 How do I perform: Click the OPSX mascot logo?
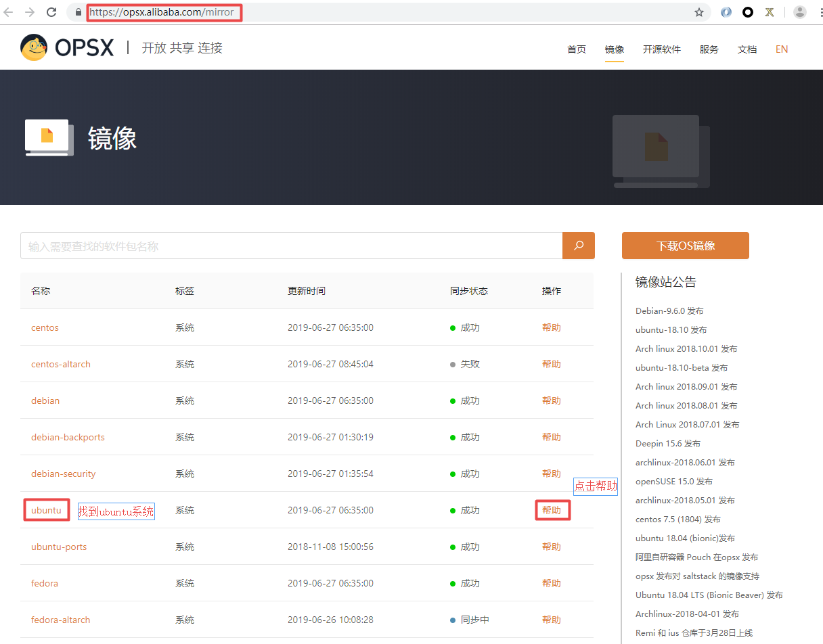tap(34, 47)
